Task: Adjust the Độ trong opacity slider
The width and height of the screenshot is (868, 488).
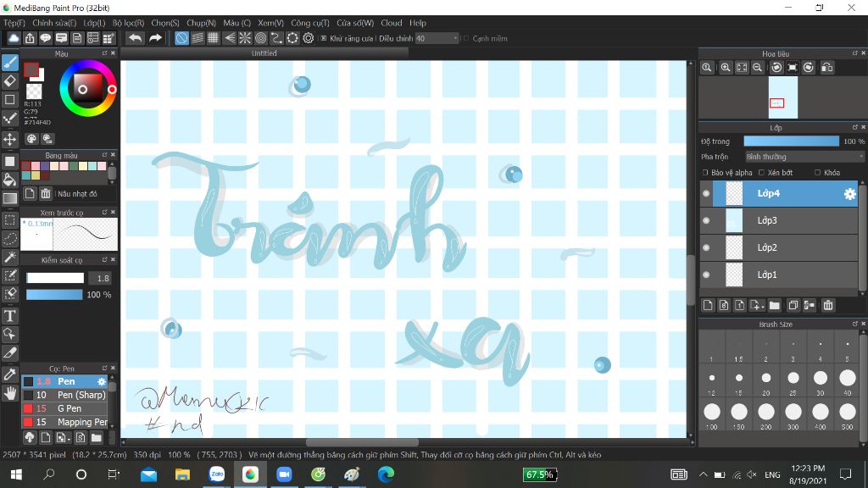Action: click(x=791, y=141)
